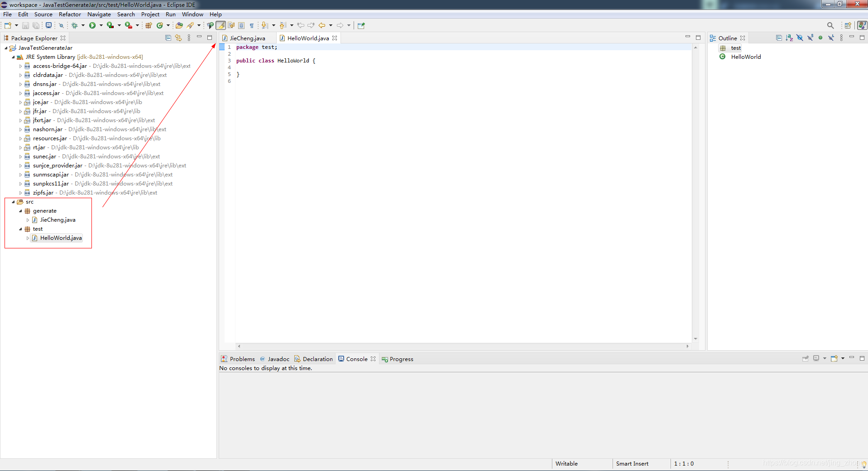868x471 pixels.
Task: Toggle Hide Fields in Outline view
Action: (800, 38)
